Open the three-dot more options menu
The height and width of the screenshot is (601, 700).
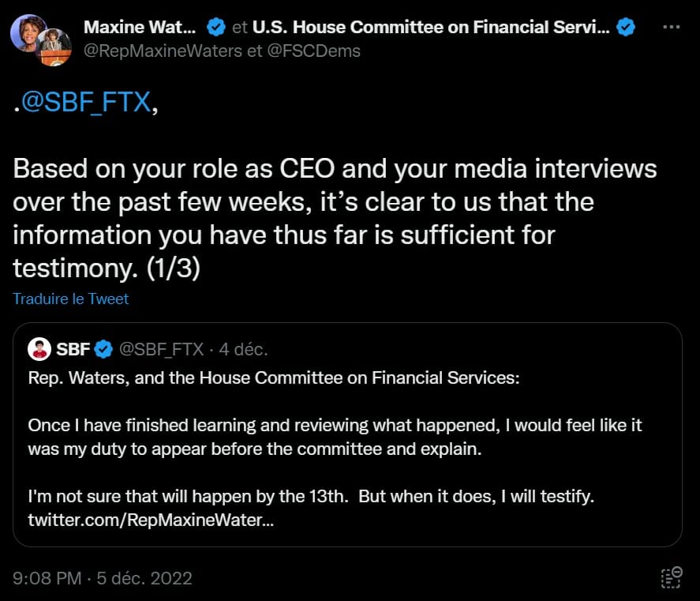[671, 27]
